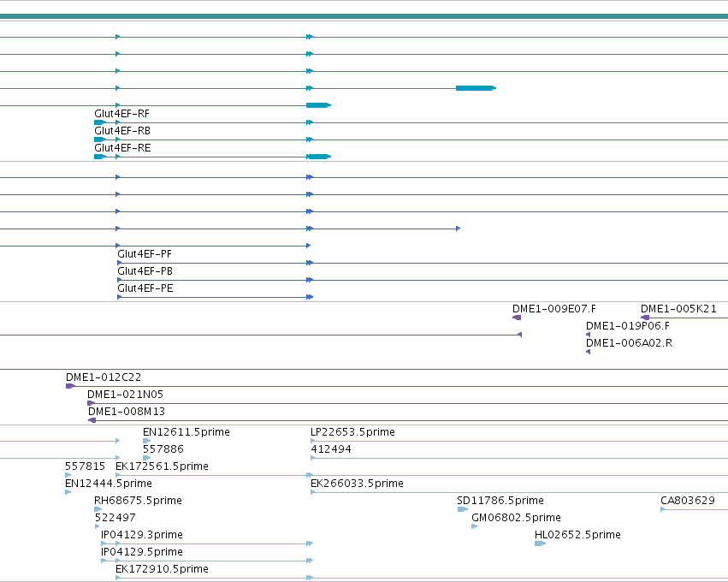
Task: Select the 557886 EST label
Action: (x=163, y=449)
